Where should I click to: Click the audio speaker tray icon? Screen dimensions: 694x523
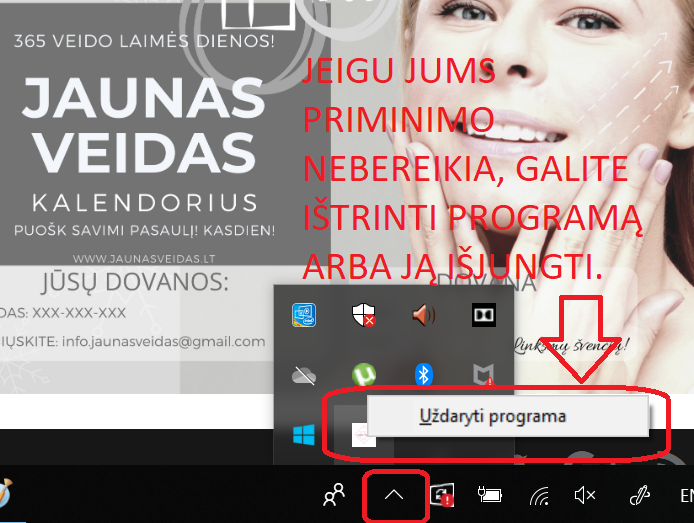tap(424, 315)
